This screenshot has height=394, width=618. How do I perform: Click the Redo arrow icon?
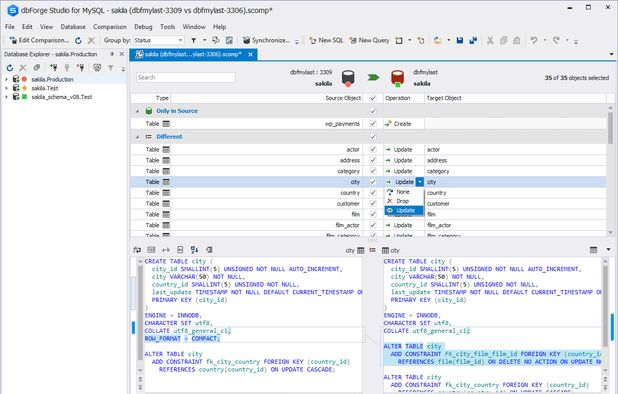point(556,40)
